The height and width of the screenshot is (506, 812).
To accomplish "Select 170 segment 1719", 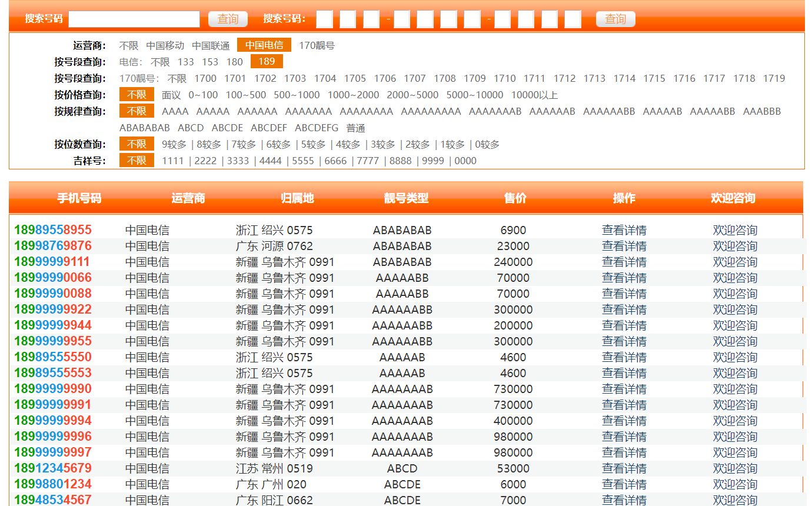I will pyautogui.click(x=774, y=78).
